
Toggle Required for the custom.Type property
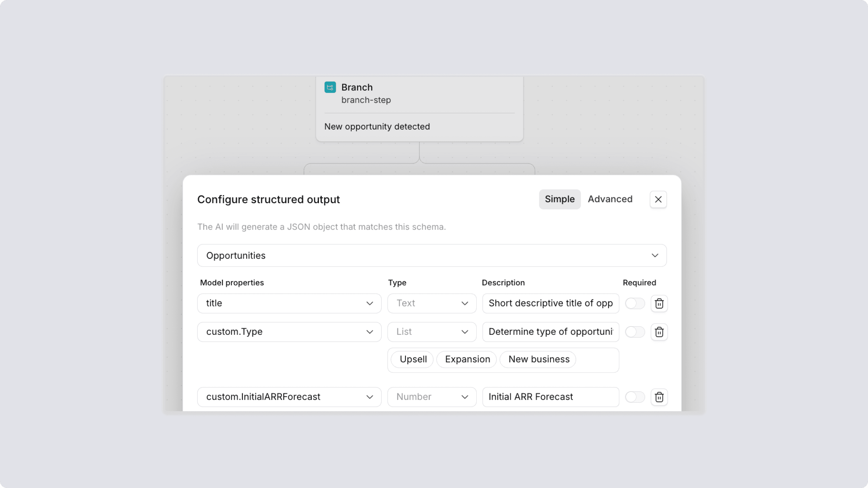[634, 332]
